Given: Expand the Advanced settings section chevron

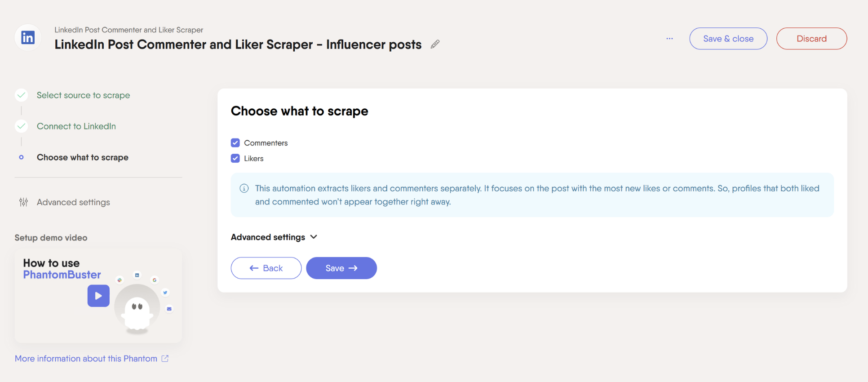Looking at the screenshot, I should coord(314,237).
